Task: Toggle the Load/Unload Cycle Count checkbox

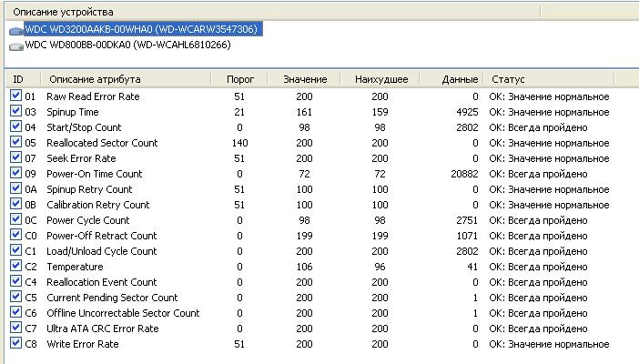Action: (x=15, y=250)
